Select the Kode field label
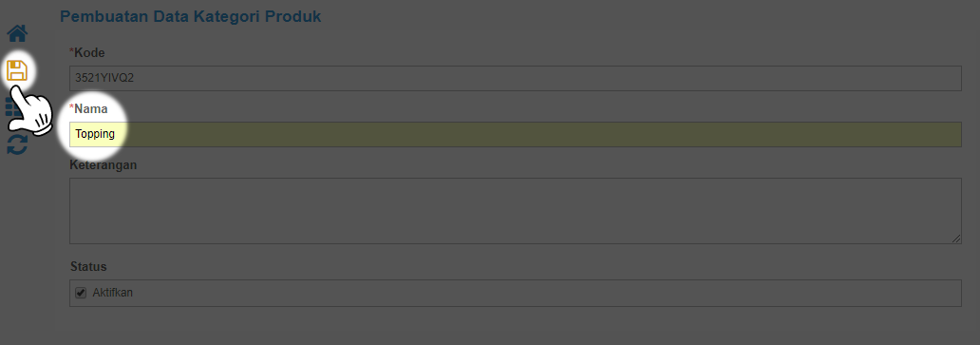Screen dimensions: 980x345 (89, 52)
